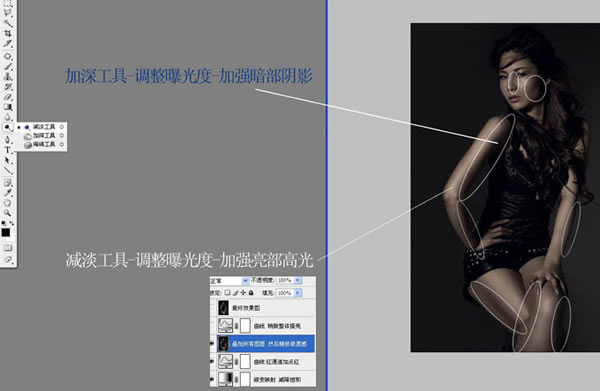
Task: Open the opacity 100% dropdown arrow
Action: tap(298, 281)
